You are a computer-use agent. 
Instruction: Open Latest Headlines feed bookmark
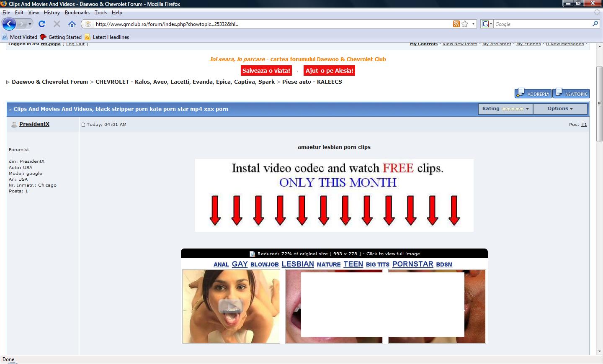(x=110, y=37)
